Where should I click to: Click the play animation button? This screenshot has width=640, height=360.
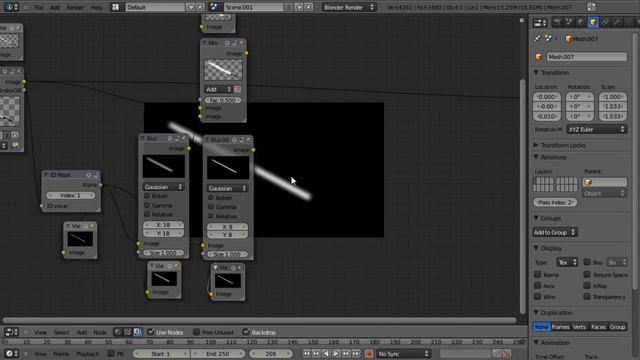pyautogui.click(x=336, y=353)
